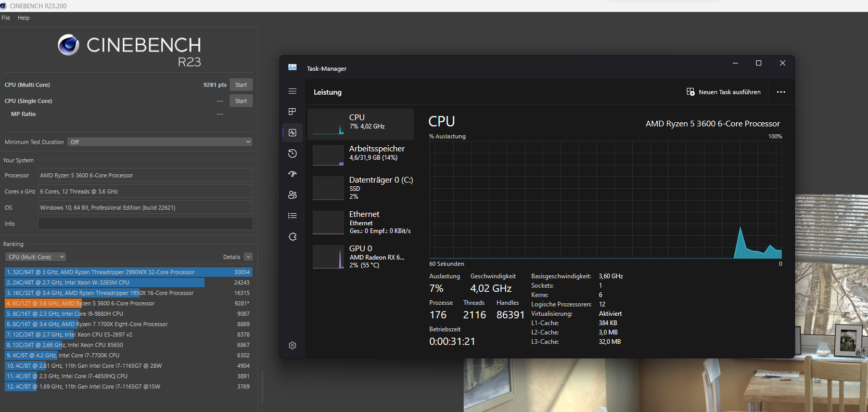Click the Processor field in Your System
868x412 pixels.
pos(146,175)
